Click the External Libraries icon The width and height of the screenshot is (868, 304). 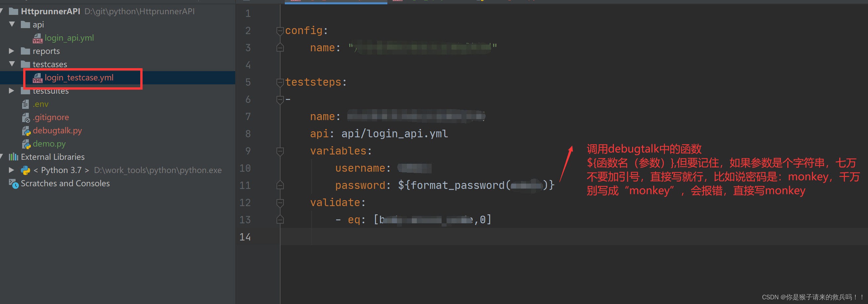[x=14, y=157]
